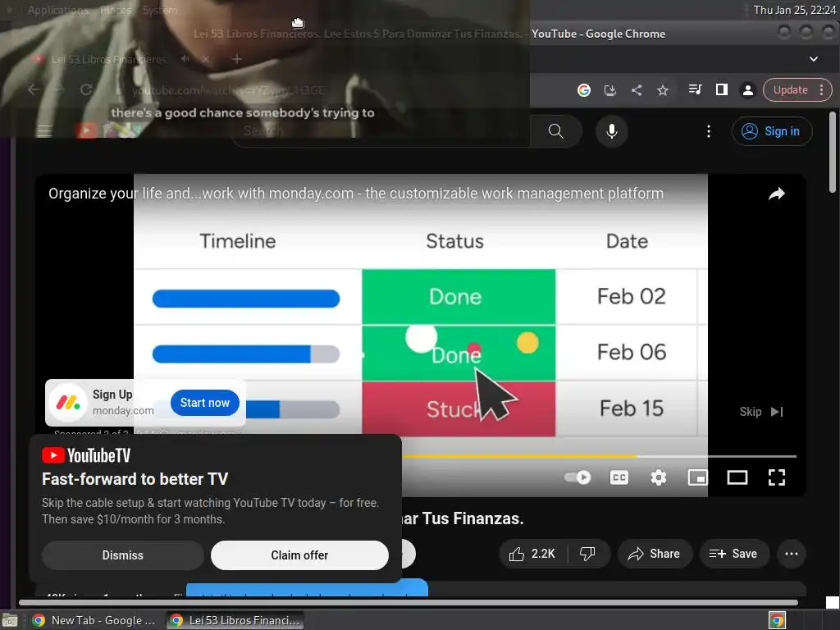This screenshot has width=840, height=630.
Task: Click the install/download page icon in address bar
Action: (610, 90)
